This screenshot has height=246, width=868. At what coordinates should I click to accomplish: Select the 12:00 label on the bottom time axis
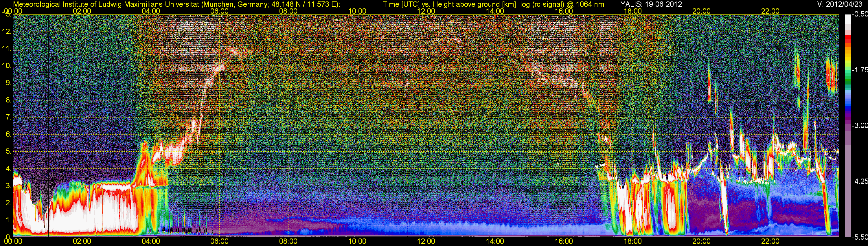426,242
